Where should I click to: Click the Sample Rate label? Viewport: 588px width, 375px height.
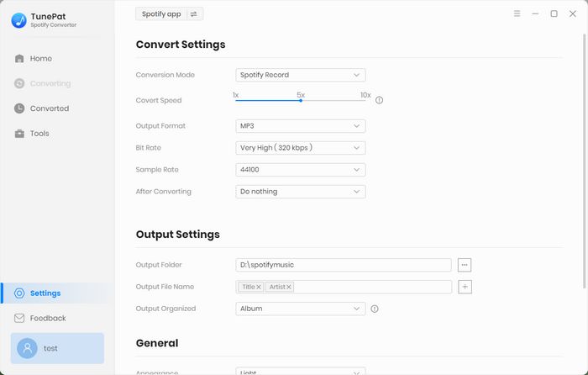coord(157,170)
